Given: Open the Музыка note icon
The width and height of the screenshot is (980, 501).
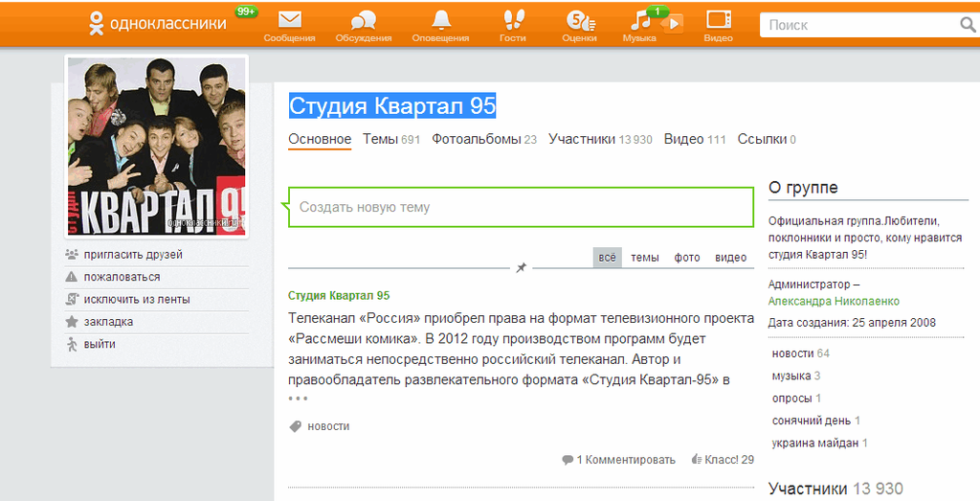Looking at the screenshot, I should click(x=640, y=21).
